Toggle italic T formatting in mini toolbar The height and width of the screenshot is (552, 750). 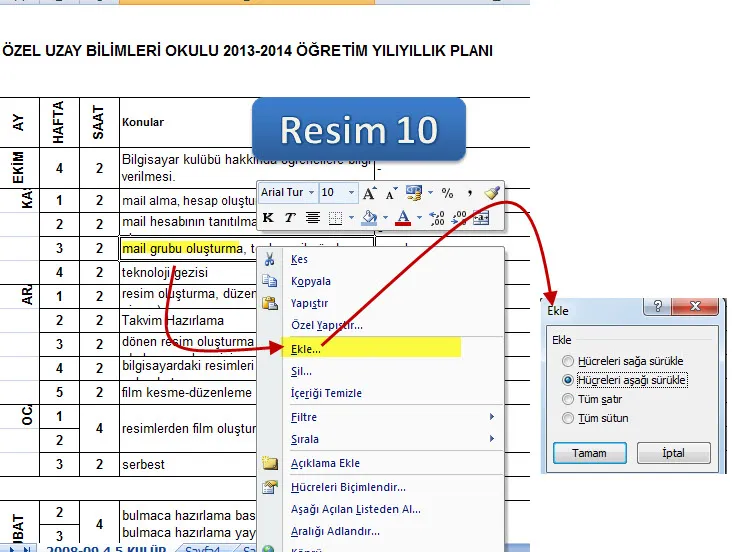coord(290,217)
